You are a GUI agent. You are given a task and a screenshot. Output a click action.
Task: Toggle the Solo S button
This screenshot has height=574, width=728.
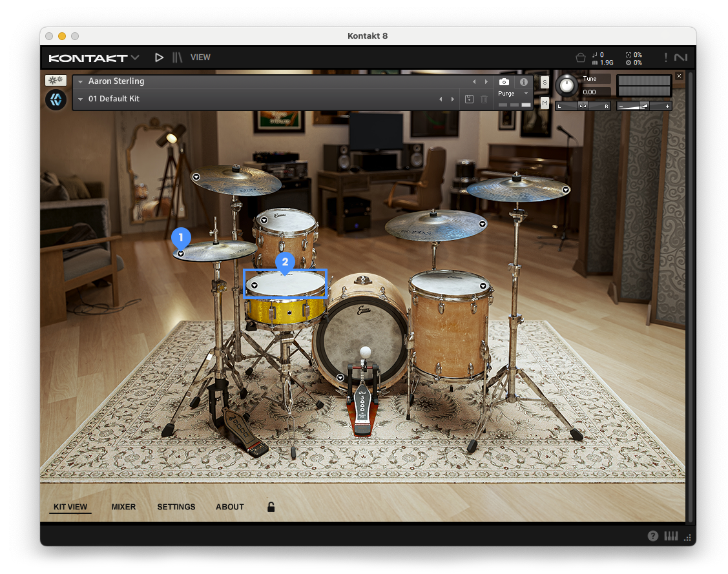(x=545, y=82)
